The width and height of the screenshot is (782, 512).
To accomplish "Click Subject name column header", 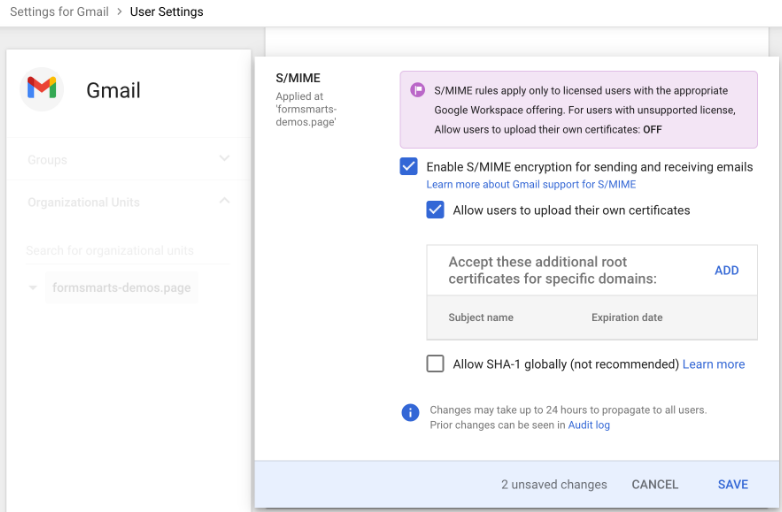I will pyautogui.click(x=480, y=318).
